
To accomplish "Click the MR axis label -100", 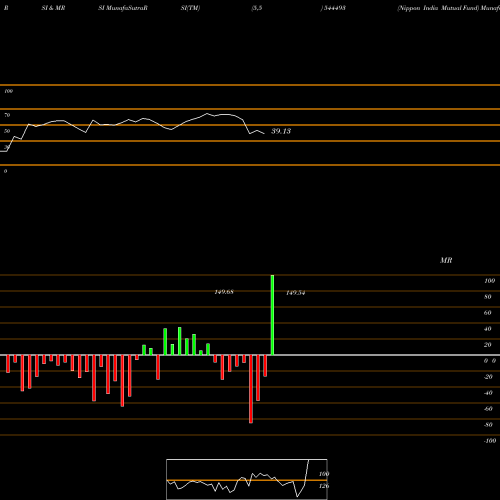I will 490,441.
